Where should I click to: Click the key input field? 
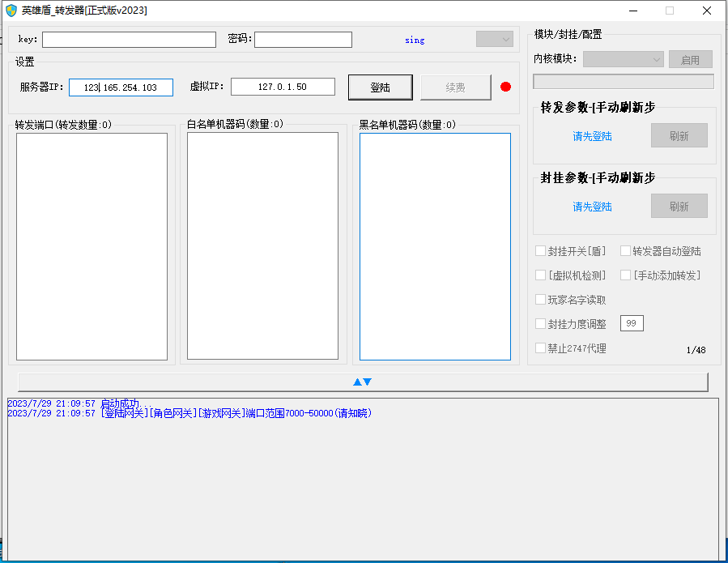pos(130,40)
